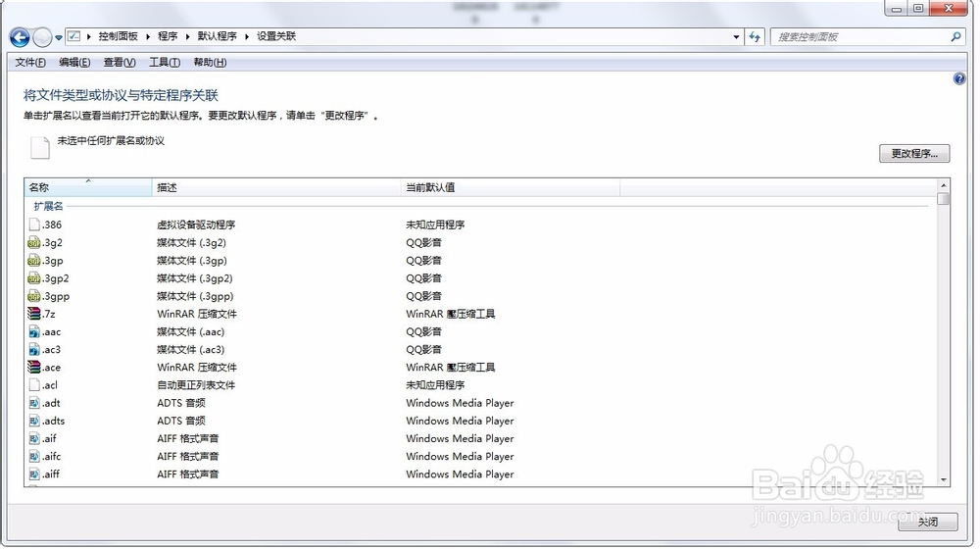Sort by the 描述 column header
The width and height of the screenshot is (980, 549).
(275, 187)
